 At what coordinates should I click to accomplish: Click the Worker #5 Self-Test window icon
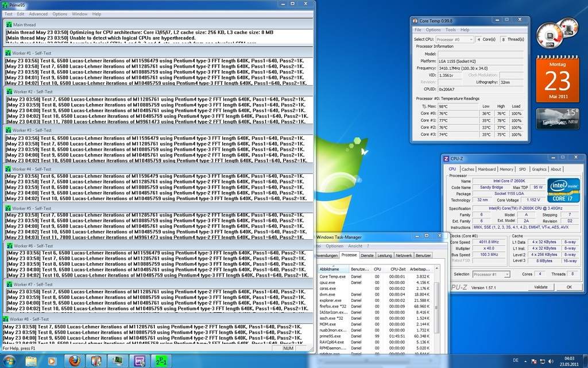(8, 208)
